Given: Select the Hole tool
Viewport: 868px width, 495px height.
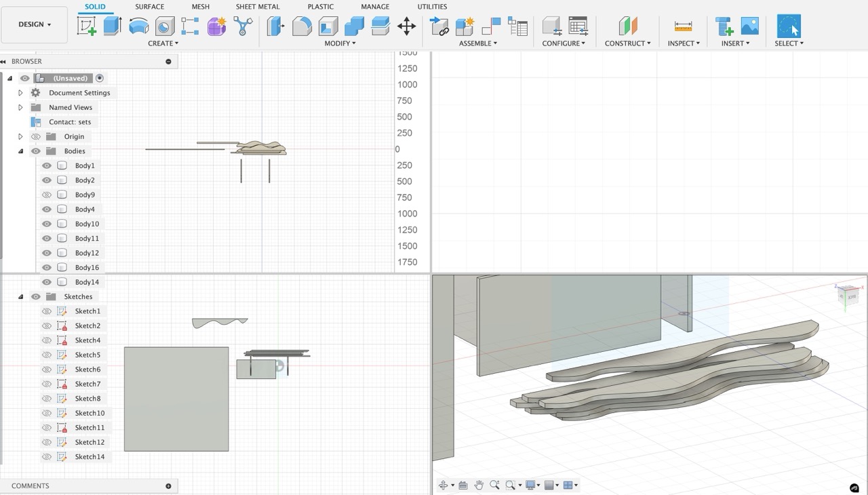Looking at the screenshot, I should click(163, 26).
